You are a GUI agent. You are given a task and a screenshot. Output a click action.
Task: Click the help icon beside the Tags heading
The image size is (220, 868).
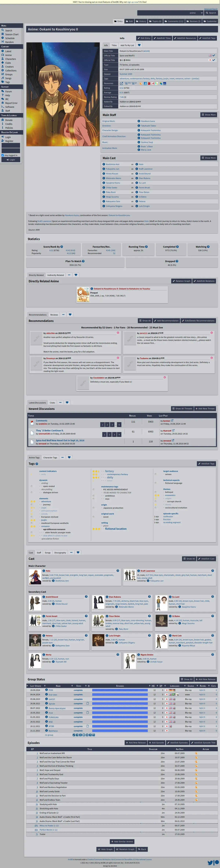click(x=37, y=464)
